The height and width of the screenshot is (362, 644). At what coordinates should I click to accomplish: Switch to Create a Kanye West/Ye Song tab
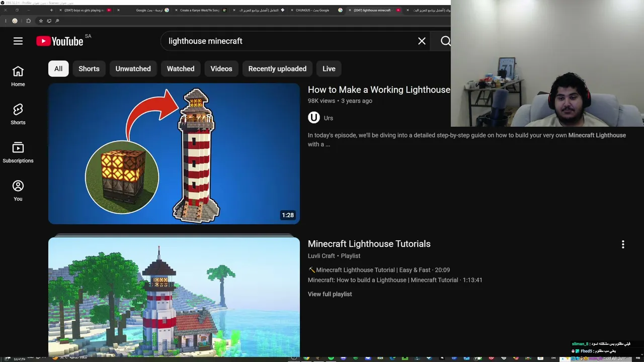click(x=202, y=10)
